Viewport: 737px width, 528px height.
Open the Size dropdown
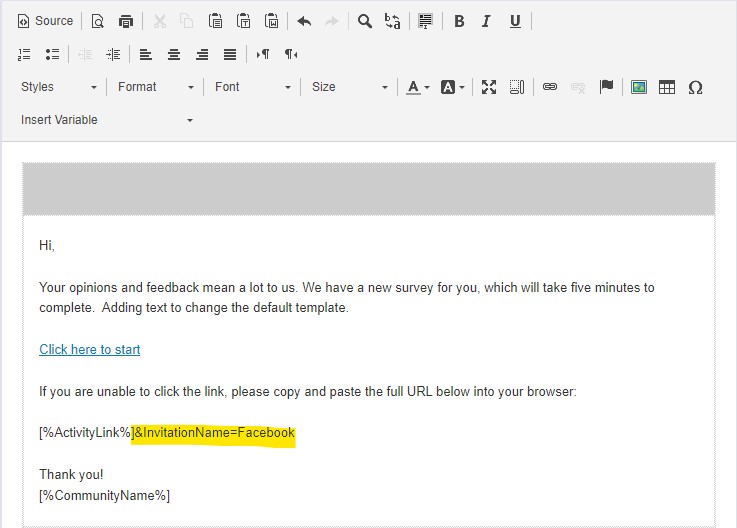point(350,87)
